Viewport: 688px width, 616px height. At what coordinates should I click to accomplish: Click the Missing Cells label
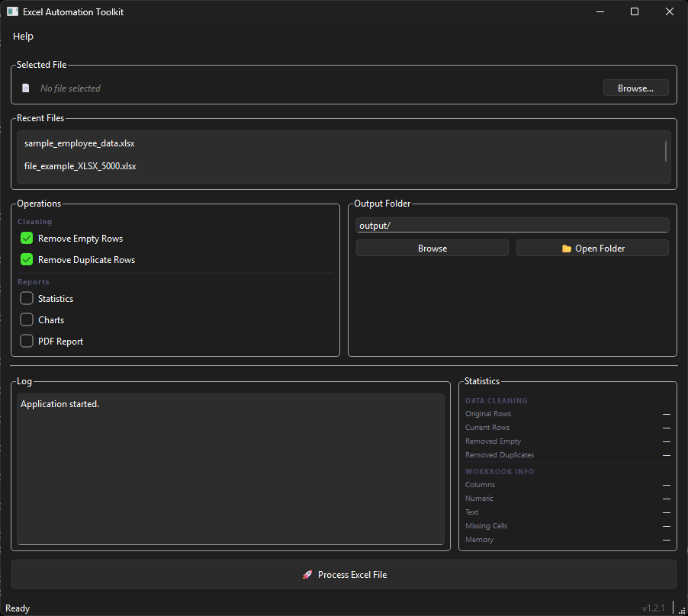(486, 526)
